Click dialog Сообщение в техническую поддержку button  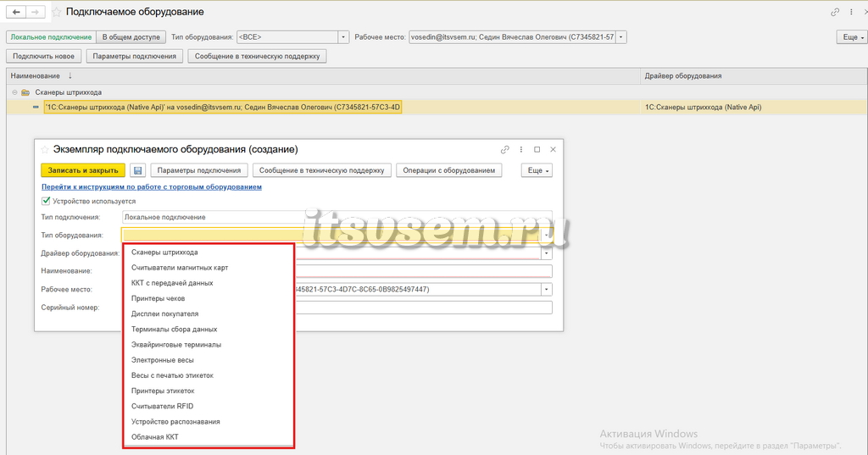pyautogui.click(x=321, y=170)
